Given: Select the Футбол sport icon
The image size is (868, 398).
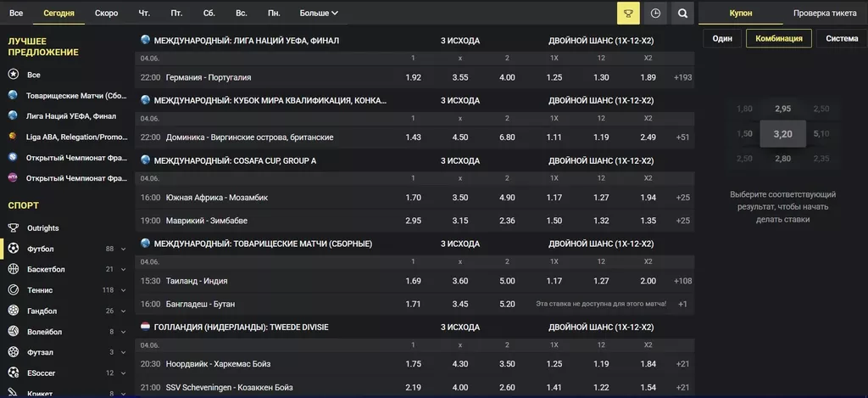Looking at the screenshot, I should [14, 249].
